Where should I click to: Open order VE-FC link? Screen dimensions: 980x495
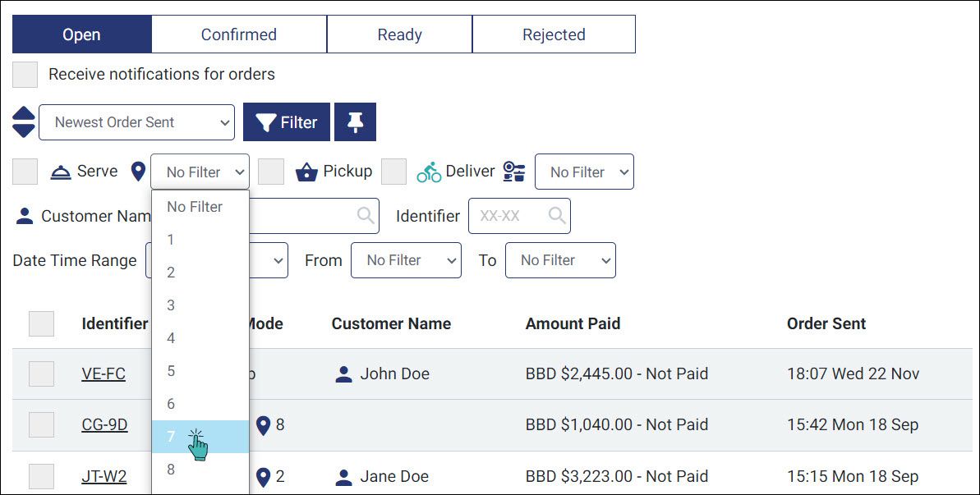104,374
